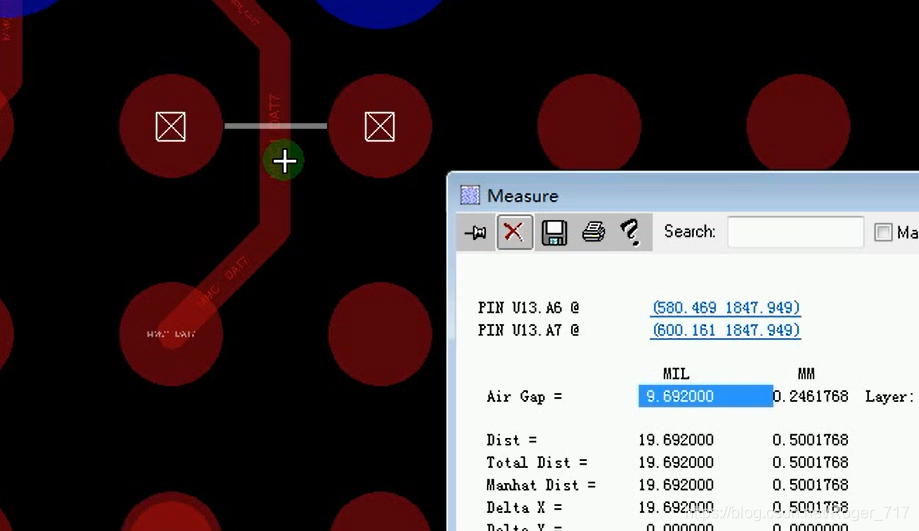Select the highlighted Air Gap MIL value
919x531 pixels.
click(705, 396)
